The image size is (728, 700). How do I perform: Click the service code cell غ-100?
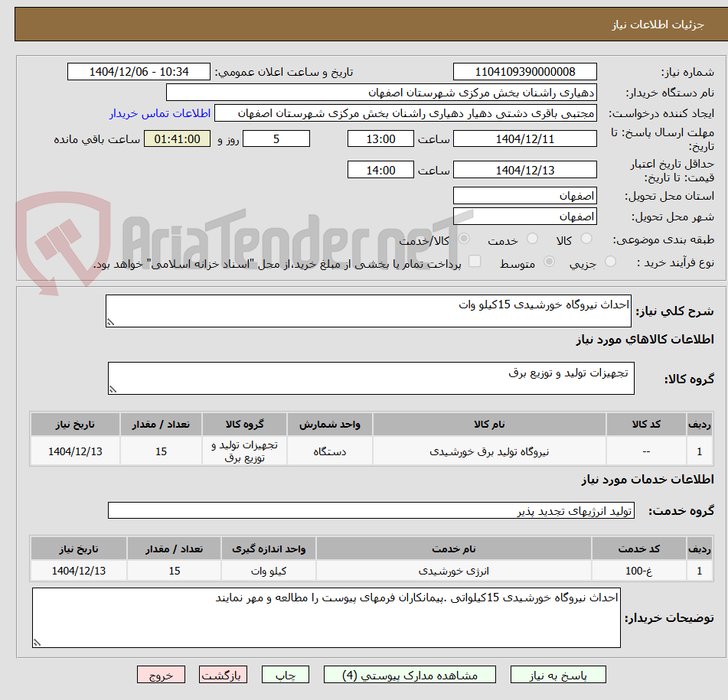[639, 571]
